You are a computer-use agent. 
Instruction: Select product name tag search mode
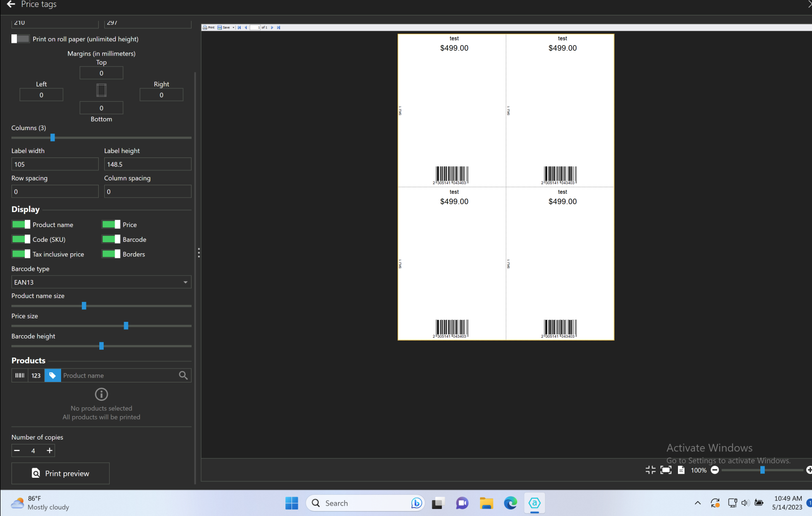point(52,375)
